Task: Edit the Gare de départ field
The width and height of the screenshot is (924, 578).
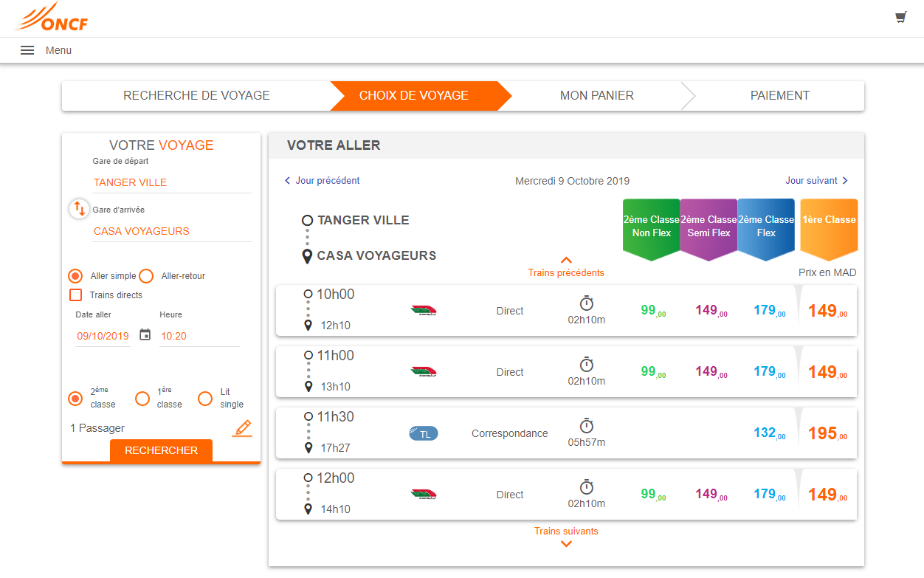Action: (172, 182)
